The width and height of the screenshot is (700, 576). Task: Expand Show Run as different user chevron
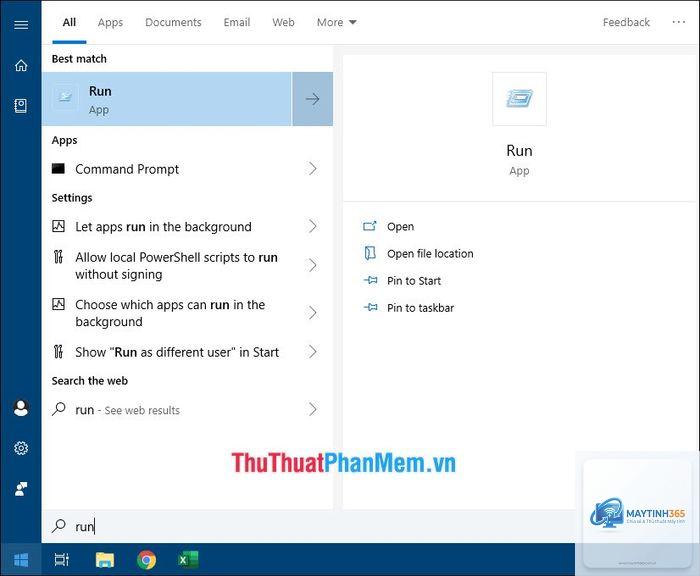(313, 352)
